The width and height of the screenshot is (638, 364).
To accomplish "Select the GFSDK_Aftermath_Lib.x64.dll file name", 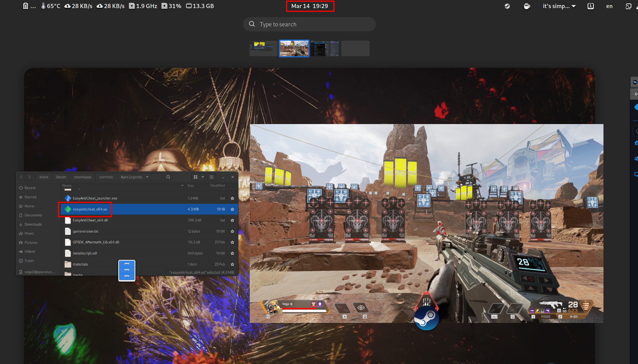I will coord(96,242).
